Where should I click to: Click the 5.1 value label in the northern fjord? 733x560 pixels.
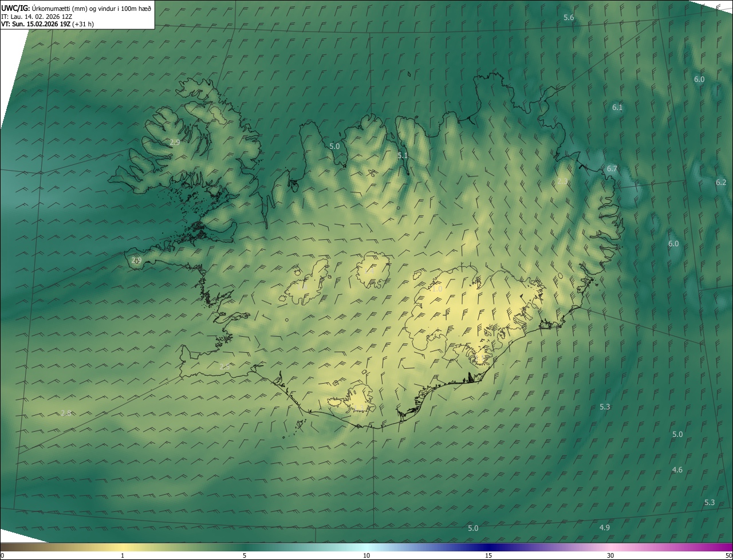click(403, 155)
